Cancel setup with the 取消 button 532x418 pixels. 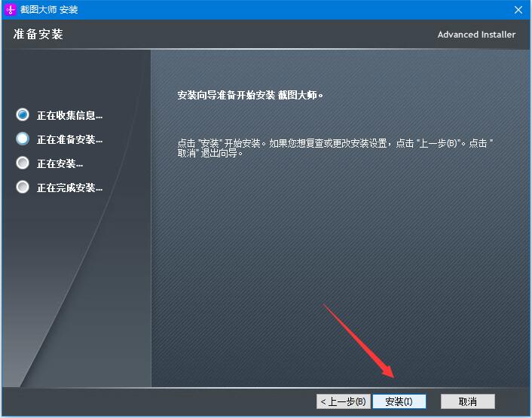tap(467, 401)
